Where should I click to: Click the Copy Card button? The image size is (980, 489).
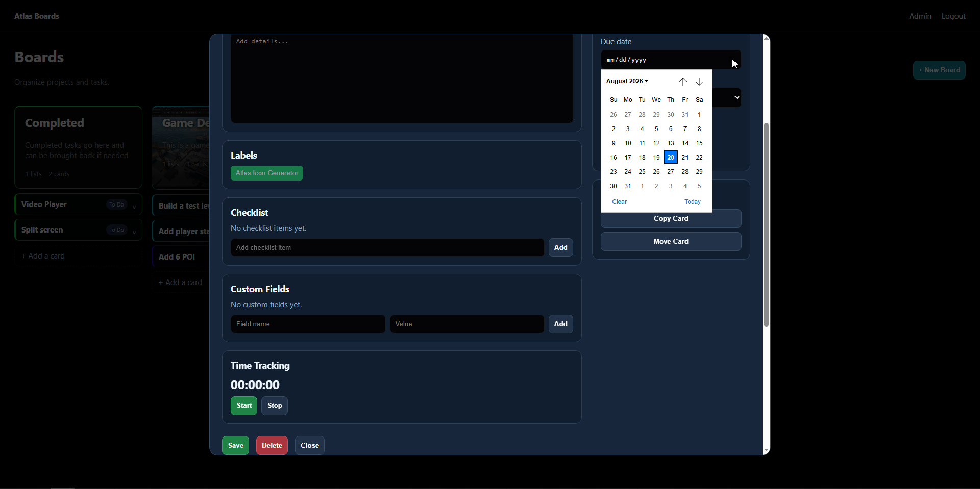coord(671,218)
